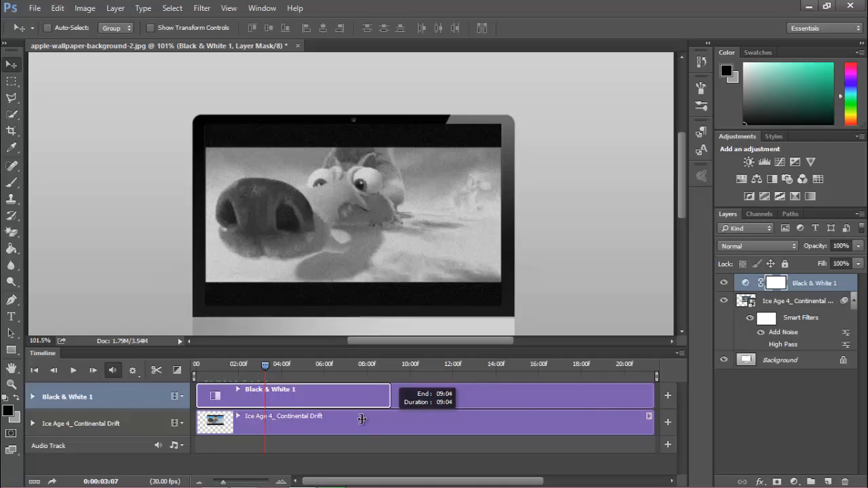
Task: Click the transition icon in Timeline
Action: pos(177,370)
